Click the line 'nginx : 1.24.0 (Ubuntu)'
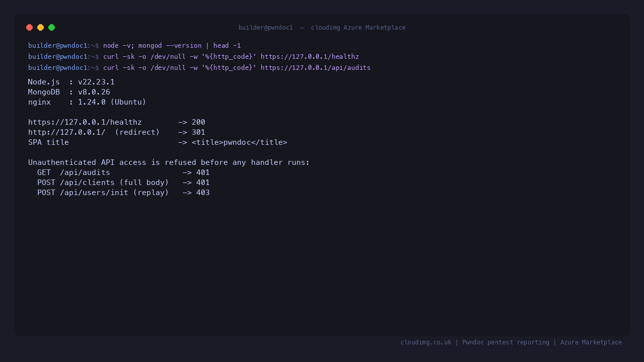 87,102
